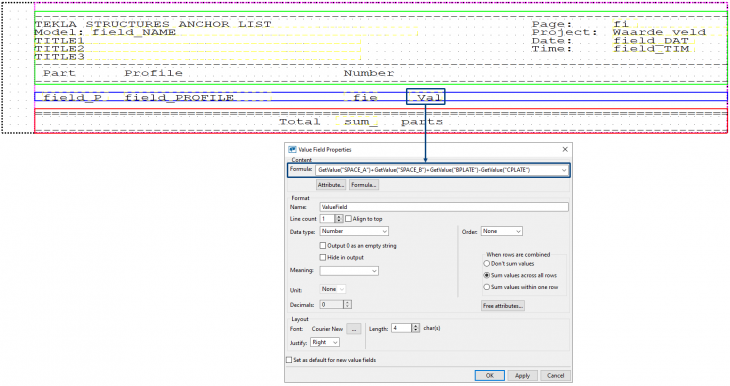
Task: Open the Data type Number dropdown
Action: 354,231
